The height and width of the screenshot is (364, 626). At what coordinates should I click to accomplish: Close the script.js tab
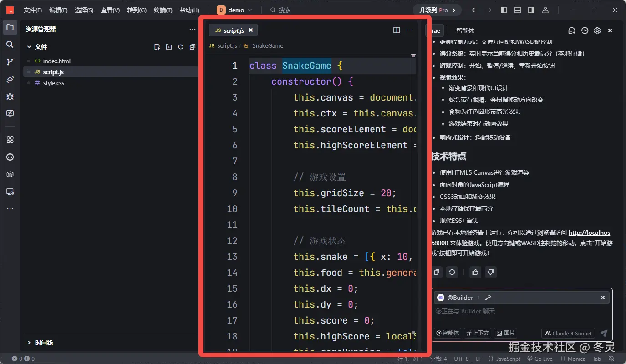click(x=250, y=30)
